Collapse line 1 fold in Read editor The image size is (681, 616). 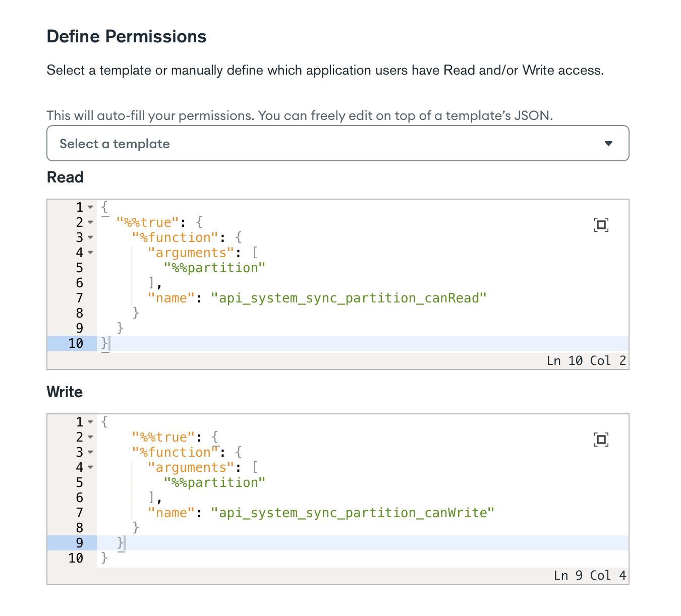pyautogui.click(x=90, y=207)
